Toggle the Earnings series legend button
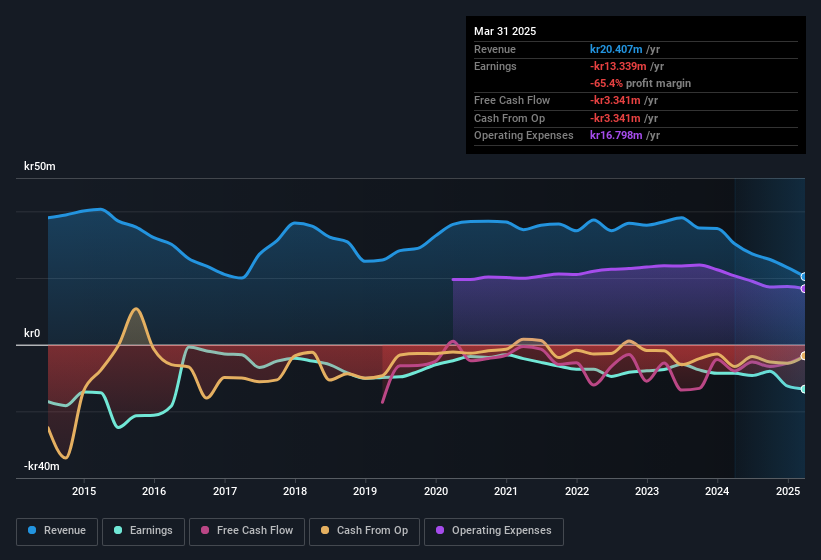Image resolution: width=821 pixels, height=560 pixels. click(143, 531)
